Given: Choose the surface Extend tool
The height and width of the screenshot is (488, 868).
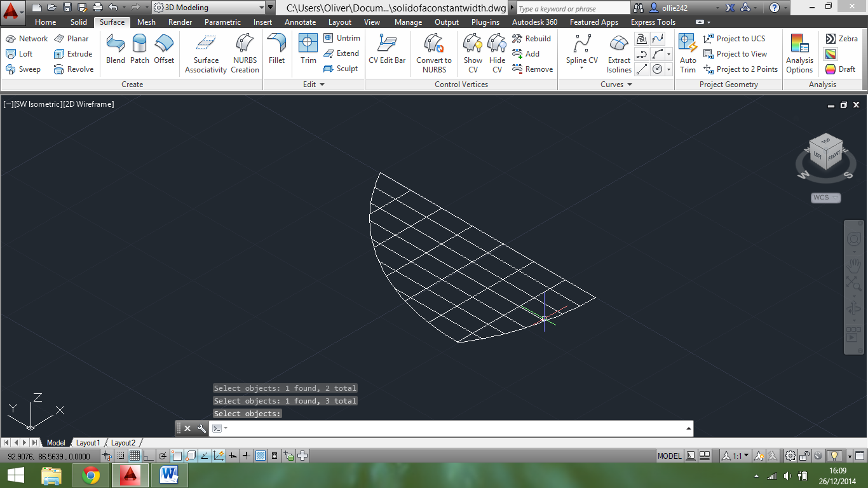Looking at the screenshot, I should pos(341,53).
